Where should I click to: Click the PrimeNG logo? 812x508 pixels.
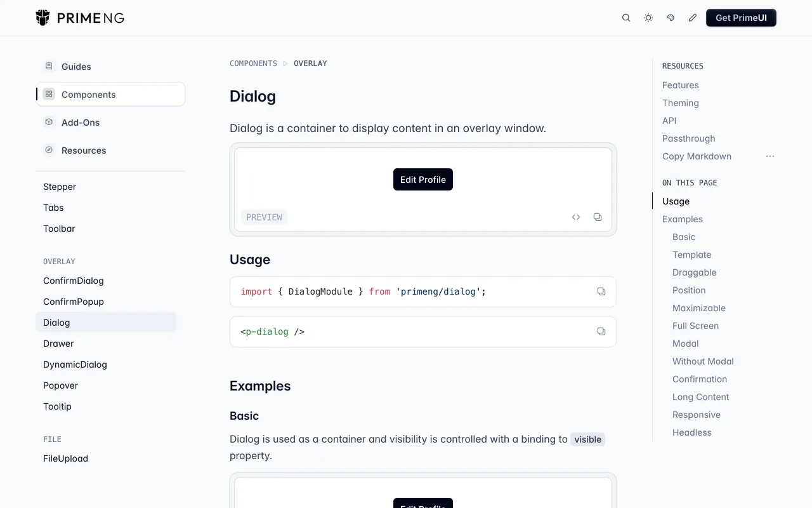[x=80, y=18]
